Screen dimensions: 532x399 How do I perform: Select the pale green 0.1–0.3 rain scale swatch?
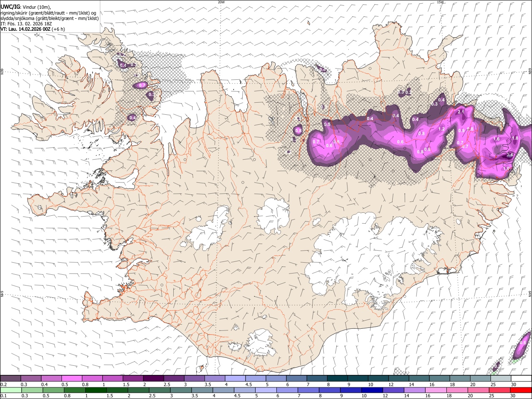[x=10, y=390]
